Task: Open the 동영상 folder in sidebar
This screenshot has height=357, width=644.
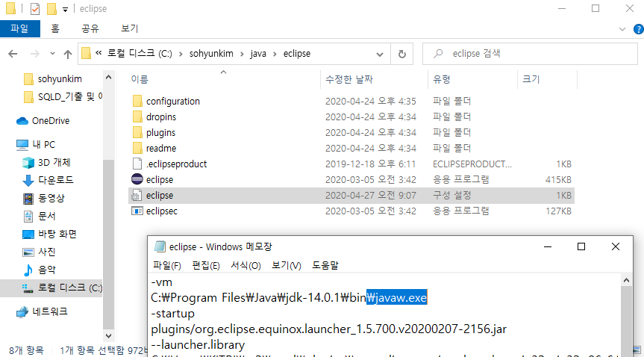Action: pos(43,198)
